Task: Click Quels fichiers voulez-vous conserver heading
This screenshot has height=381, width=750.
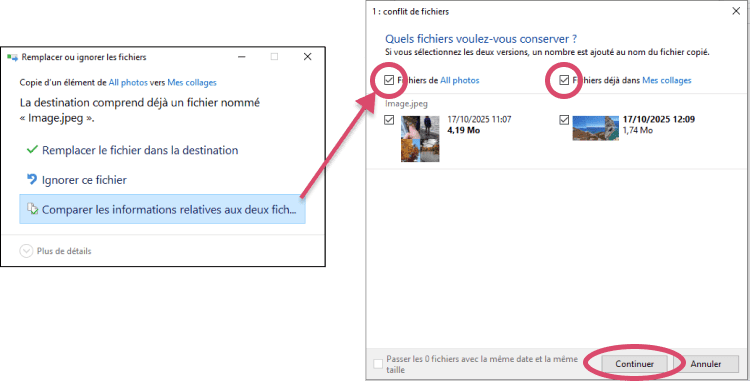Action: click(x=481, y=39)
